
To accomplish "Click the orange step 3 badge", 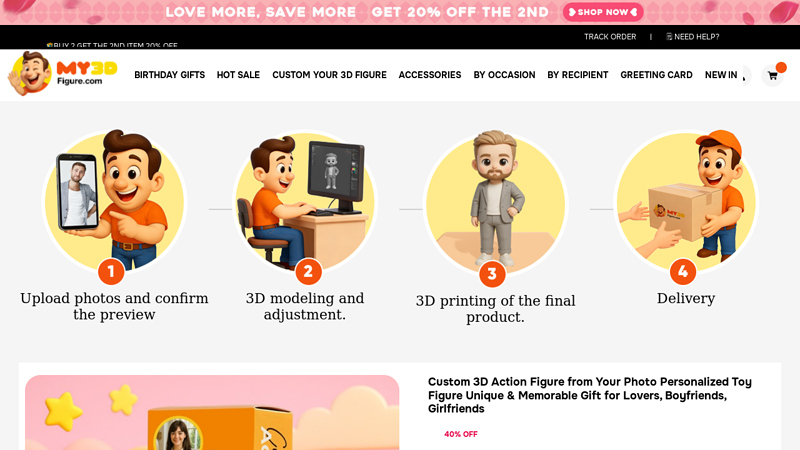I will (x=492, y=274).
